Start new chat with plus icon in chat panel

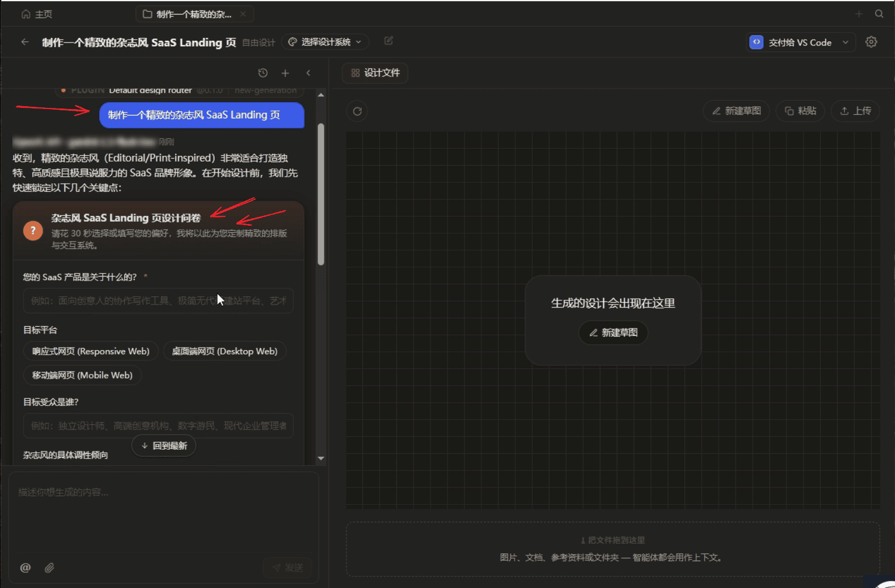(285, 73)
